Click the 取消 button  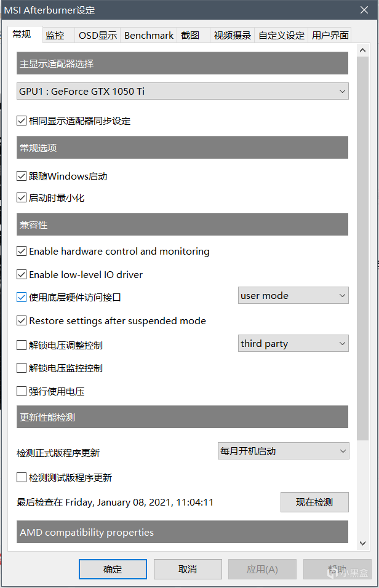tap(188, 570)
